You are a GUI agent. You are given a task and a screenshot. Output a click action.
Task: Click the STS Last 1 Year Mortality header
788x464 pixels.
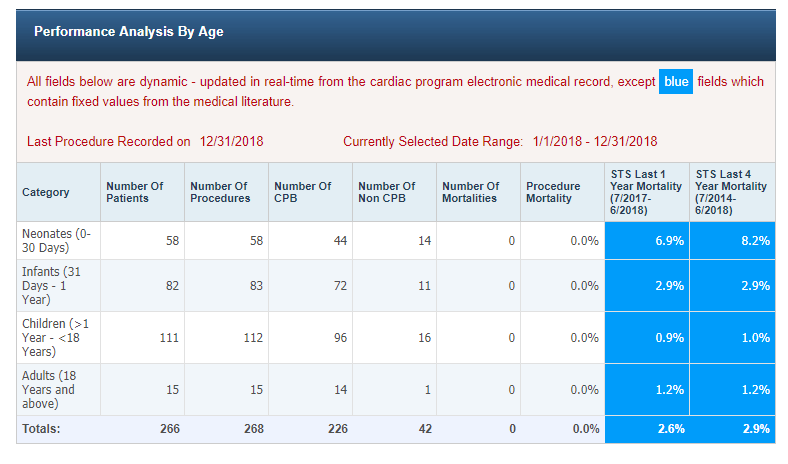(x=646, y=192)
